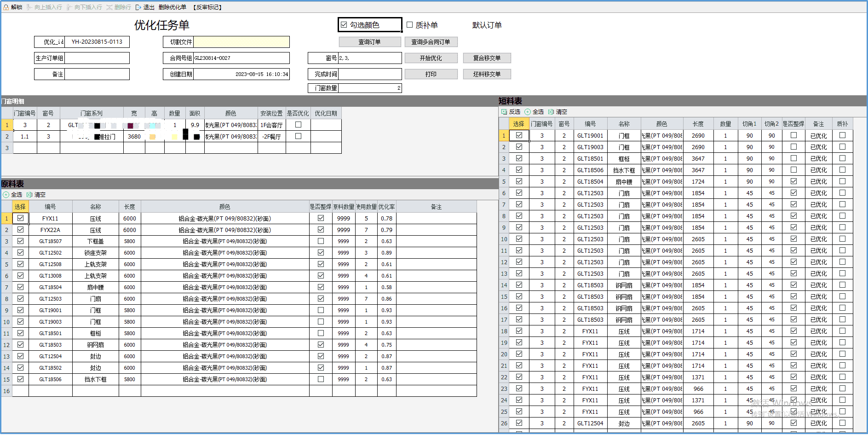Viewport: 868px width, 435px height.
Task: Click 清空 clear icon in 原料表
Action: (29, 195)
